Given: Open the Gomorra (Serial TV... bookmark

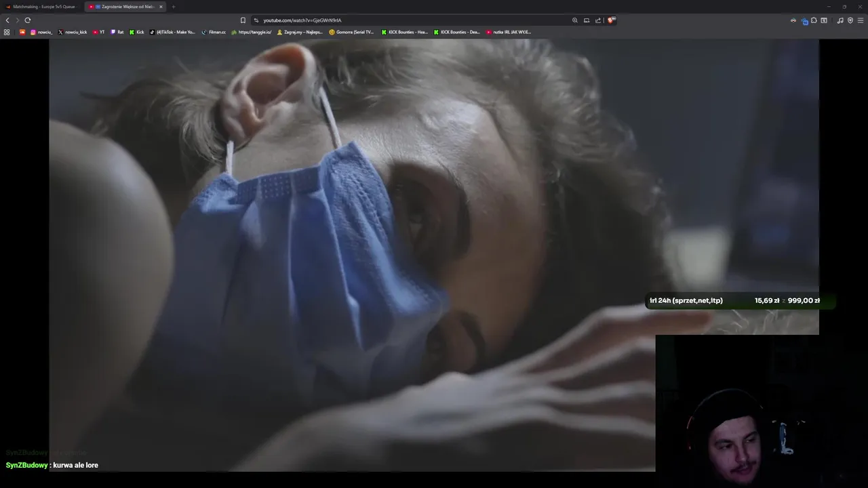Looking at the screenshot, I should pyautogui.click(x=351, y=32).
